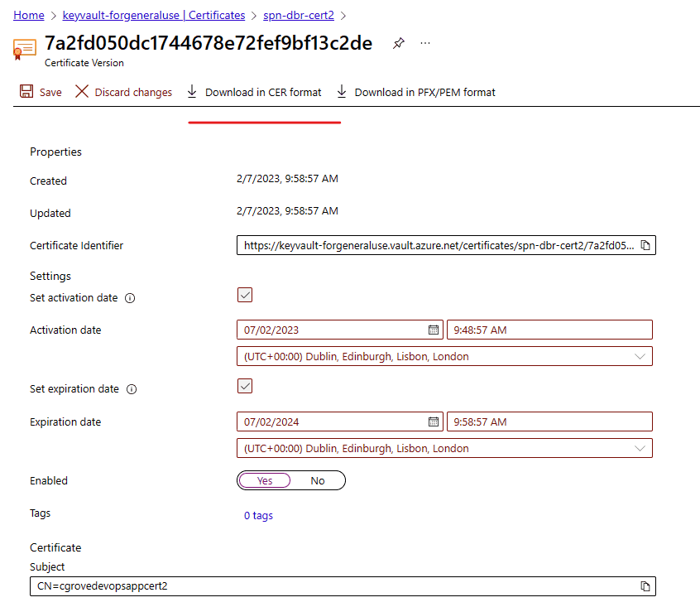The image size is (700, 607).
Task: Save the certificate changes
Action: coord(41,92)
